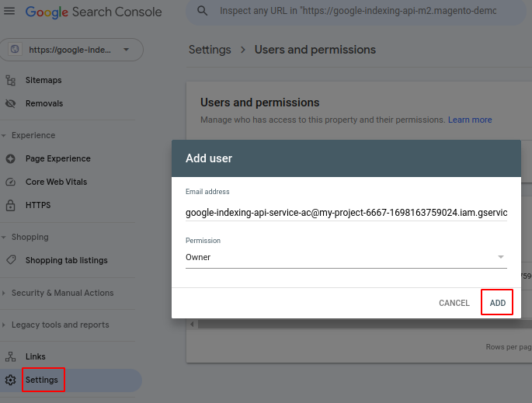
Task: Focus the Inspect any URL search field
Action: click(357, 11)
